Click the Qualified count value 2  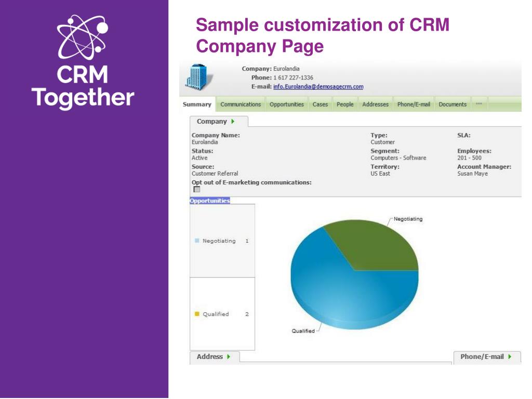click(247, 314)
